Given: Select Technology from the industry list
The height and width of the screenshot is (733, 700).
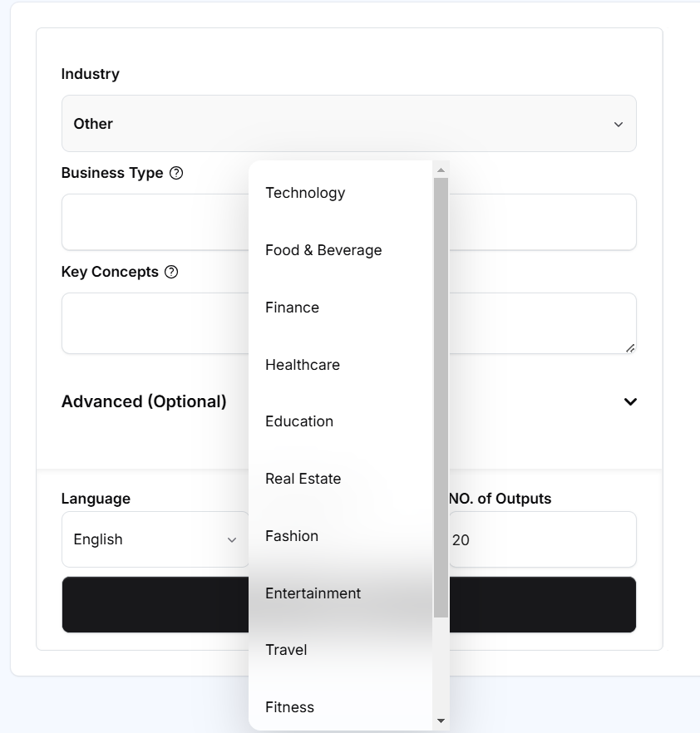Looking at the screenshot, I should 304,193.
